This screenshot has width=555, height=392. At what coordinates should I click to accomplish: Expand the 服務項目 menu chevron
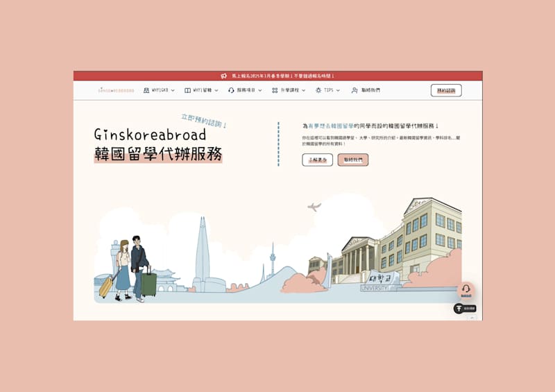point(259,90)
